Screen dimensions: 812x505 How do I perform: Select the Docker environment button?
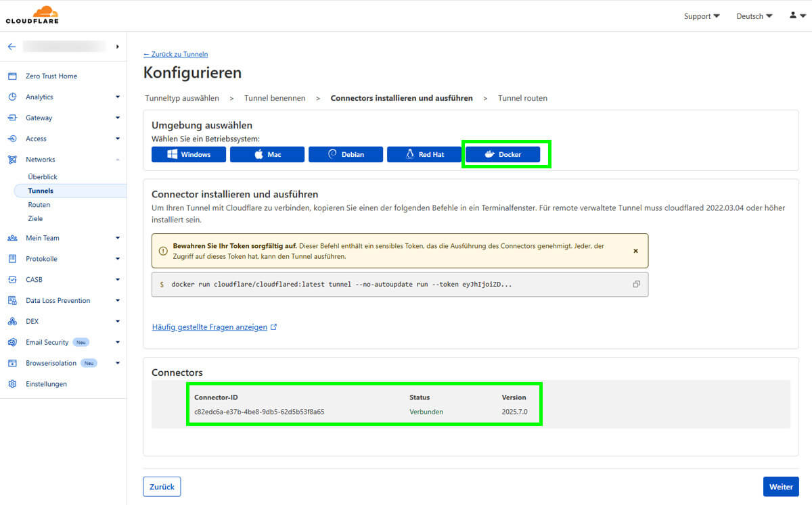(503, 154)
